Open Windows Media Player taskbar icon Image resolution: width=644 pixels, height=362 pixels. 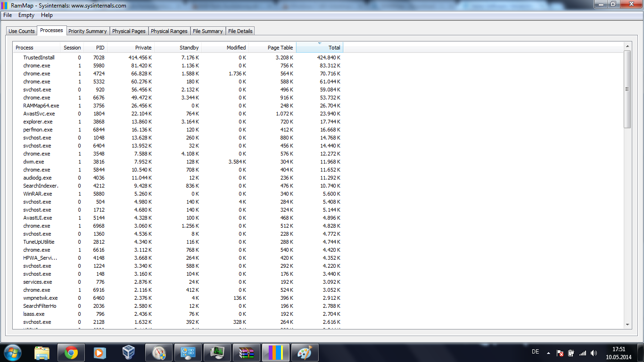(x=100, y=353)
